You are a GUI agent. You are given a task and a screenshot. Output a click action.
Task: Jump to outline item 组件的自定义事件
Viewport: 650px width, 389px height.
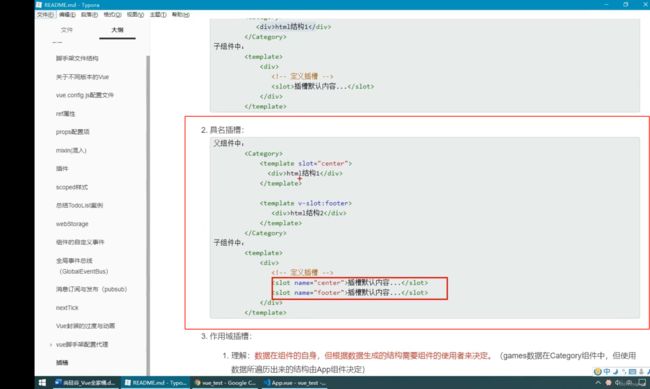[x=80, y=242]
